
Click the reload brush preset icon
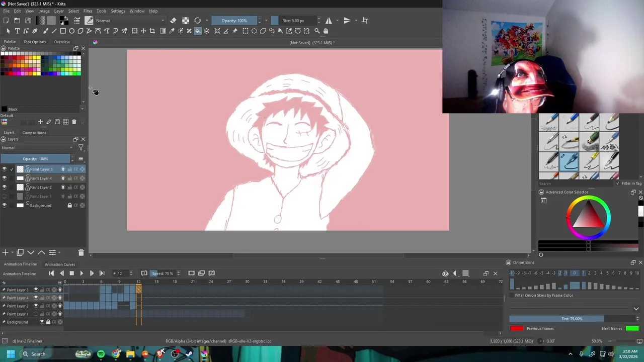pos(198,21)
